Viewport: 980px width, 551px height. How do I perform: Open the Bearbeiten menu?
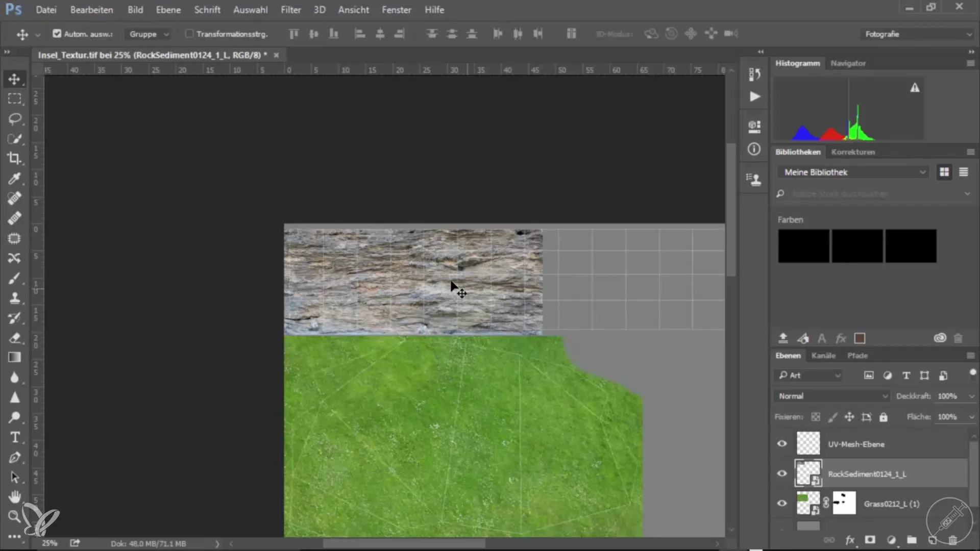[91, 10]
